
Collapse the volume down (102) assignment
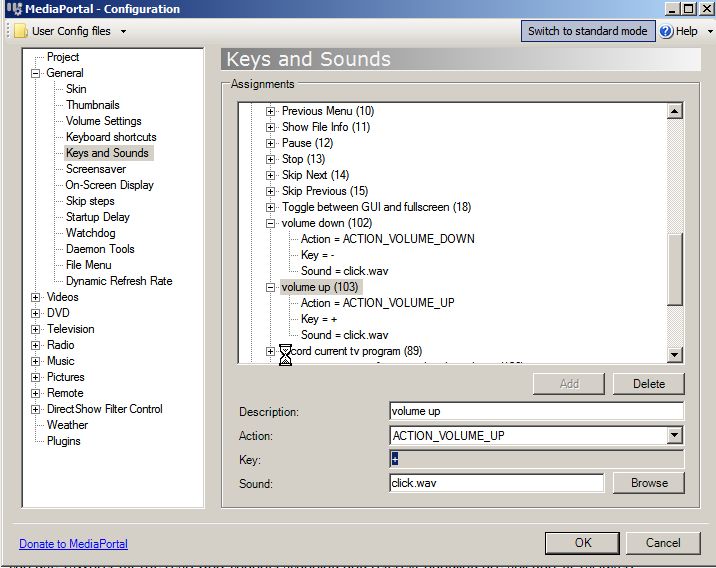[x=270, y=223]
